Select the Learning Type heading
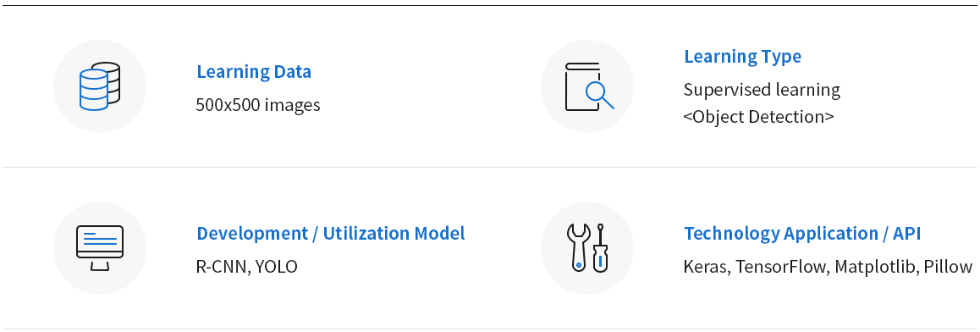 pyautogui.click(x=742, y=56)
